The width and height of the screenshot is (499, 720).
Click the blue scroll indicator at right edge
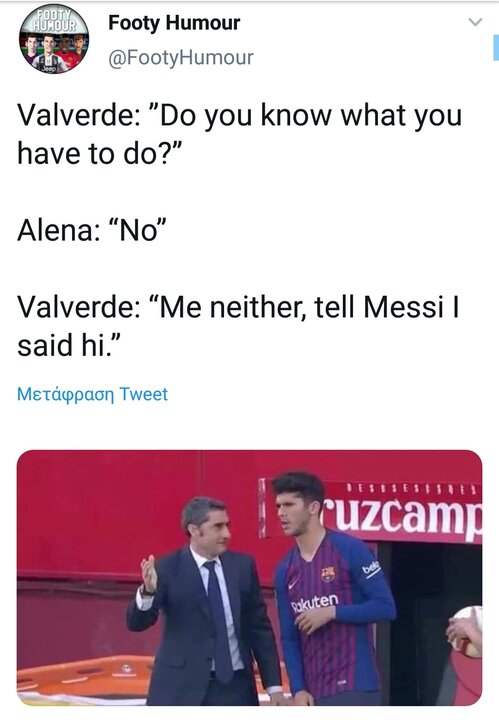pos(496,50)
